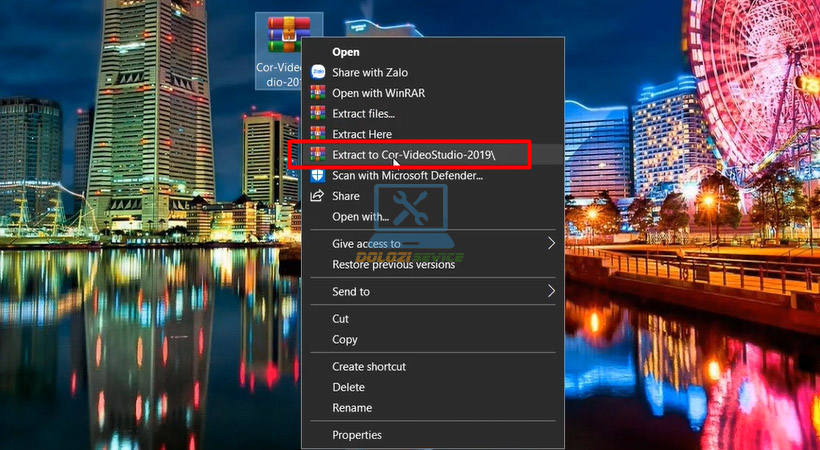The width and height of the screenshot is (820, 450).
Task: Click the WinRAR icon beside Extract files...
Action: point(317,113)
